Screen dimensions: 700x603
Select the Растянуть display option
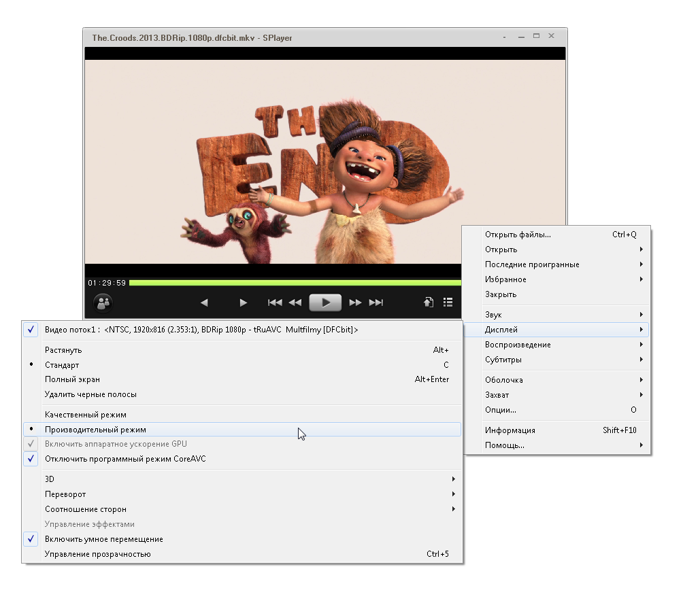click(x=241, y=350)
